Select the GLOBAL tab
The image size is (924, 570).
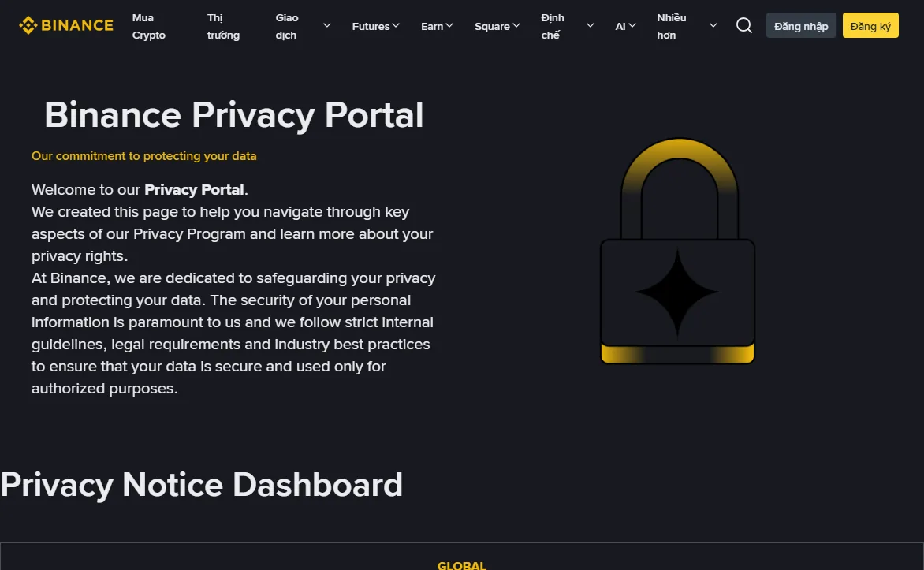(x=462, y=564)
